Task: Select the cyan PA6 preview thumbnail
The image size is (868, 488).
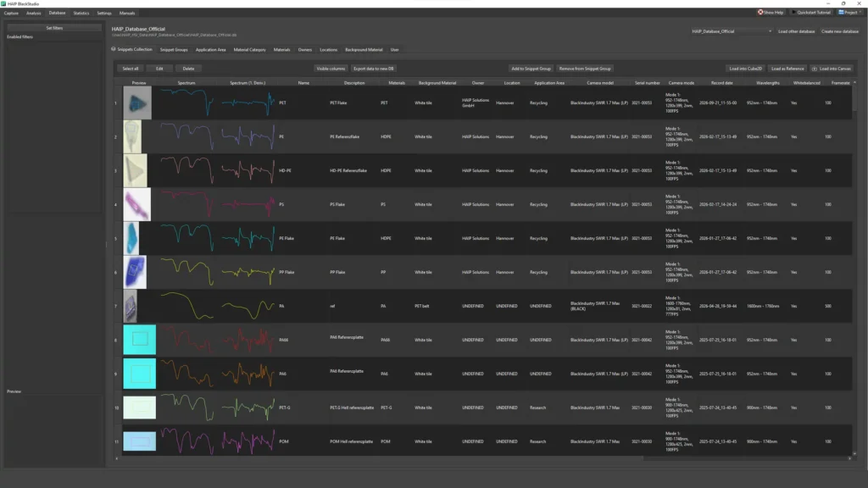Action: pyautogui.click(x=140, y=374)
